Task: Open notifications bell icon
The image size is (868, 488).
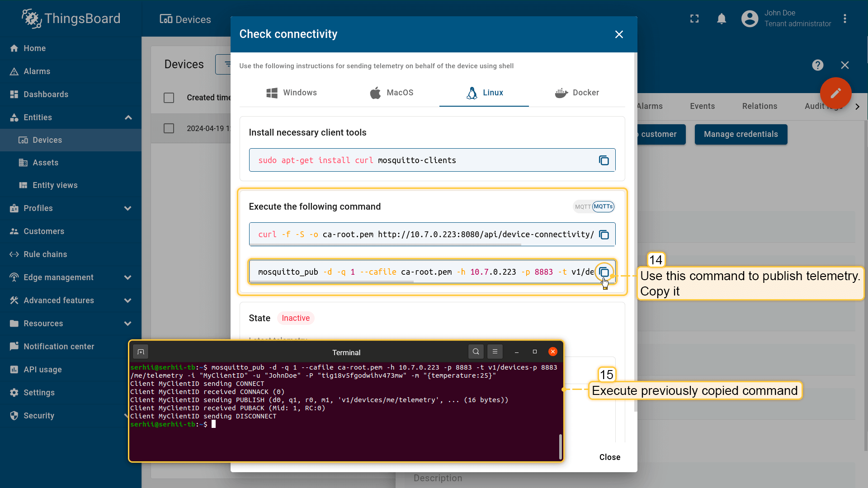Action: (722, 19)
